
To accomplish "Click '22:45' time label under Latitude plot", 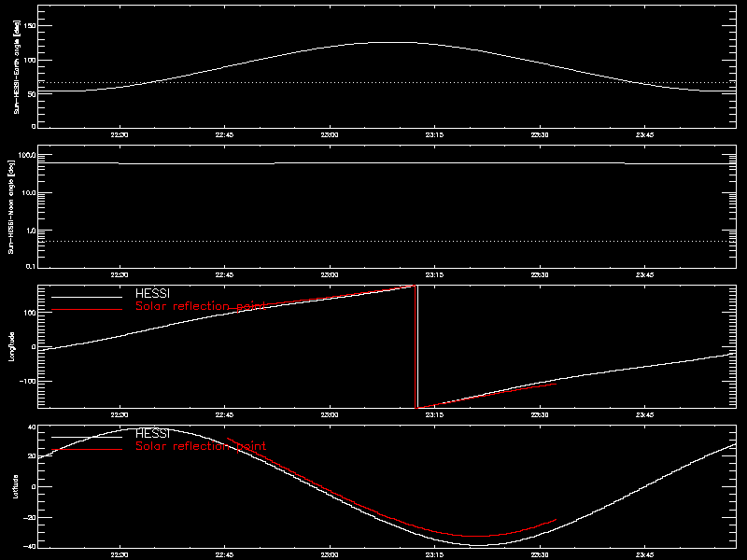I will click(x=224, y=555).
